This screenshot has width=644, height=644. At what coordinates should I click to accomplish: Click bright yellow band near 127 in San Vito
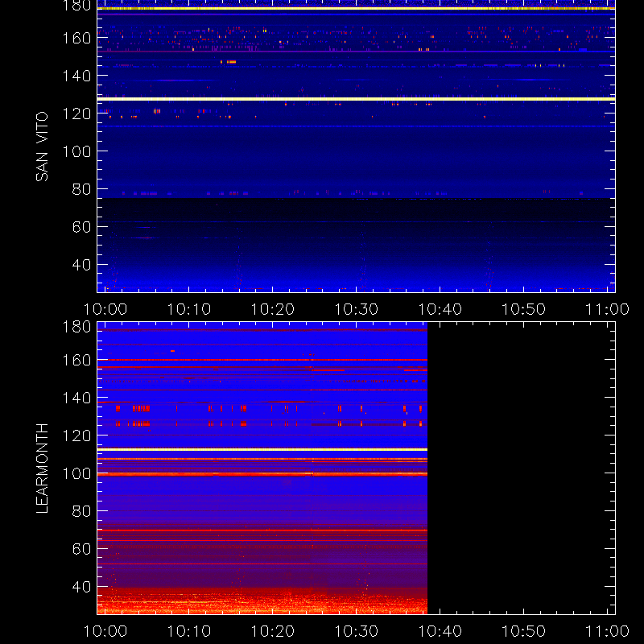356,99
